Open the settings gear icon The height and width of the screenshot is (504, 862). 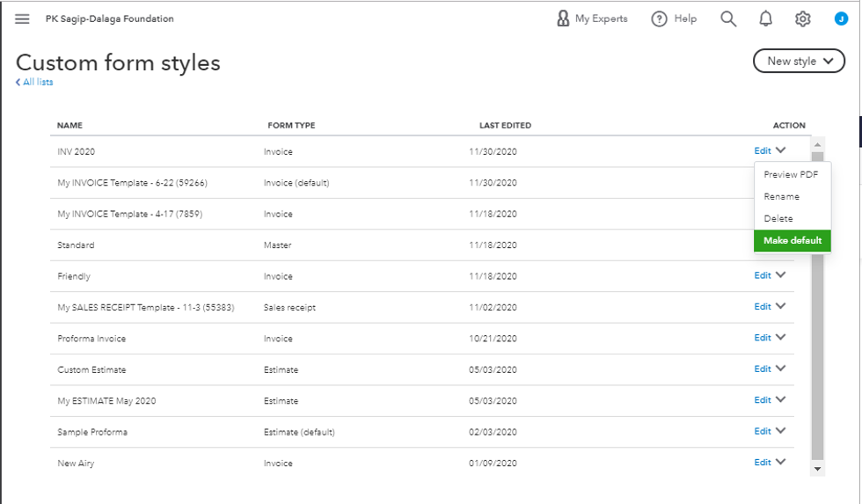click(802, 18)
